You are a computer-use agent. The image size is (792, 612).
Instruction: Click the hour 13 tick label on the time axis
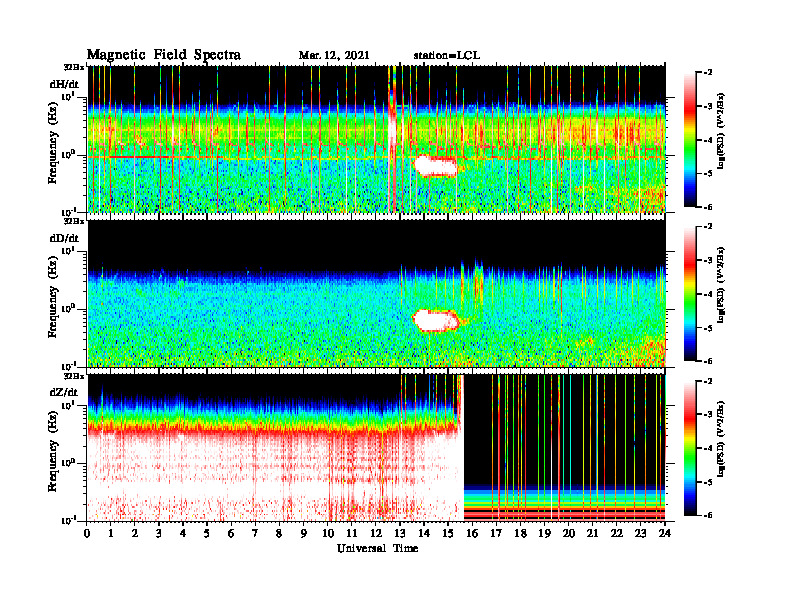400,533
